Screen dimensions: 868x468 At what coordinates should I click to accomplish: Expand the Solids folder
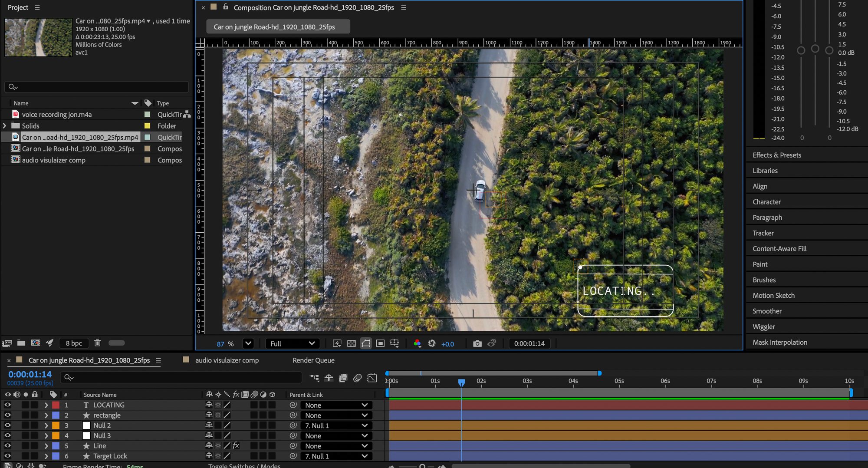tap(5, 126)
